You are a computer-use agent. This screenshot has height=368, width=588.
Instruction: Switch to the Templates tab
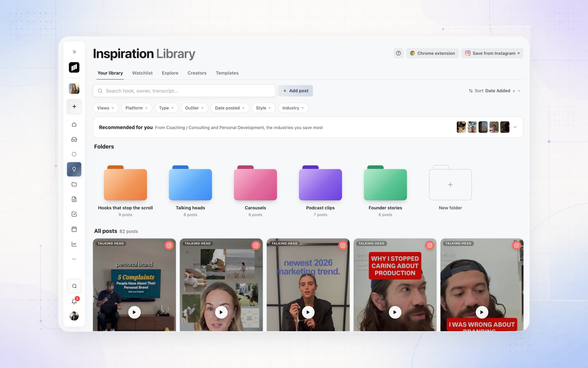tap(227, 73)
